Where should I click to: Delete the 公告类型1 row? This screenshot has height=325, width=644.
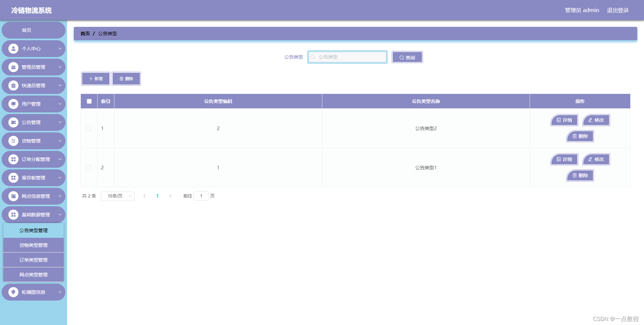tap(580, 175)
